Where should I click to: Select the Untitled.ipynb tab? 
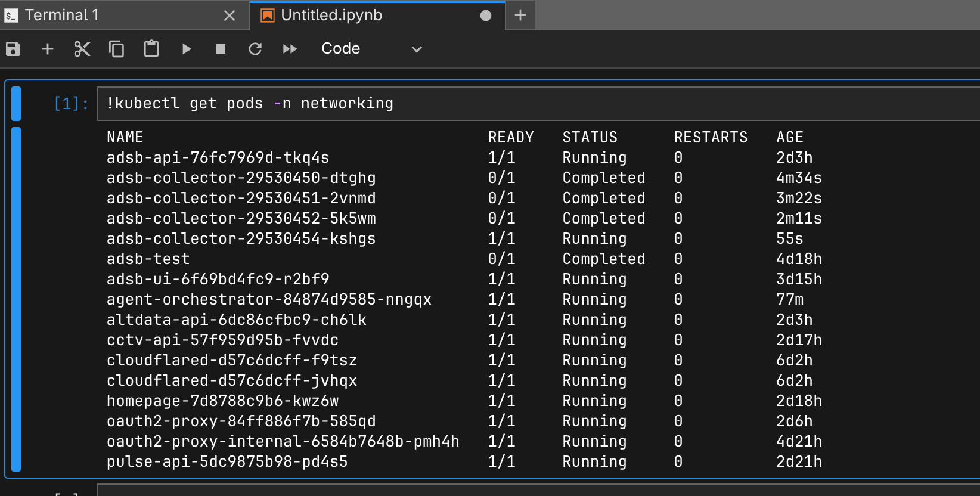point(331,15)
